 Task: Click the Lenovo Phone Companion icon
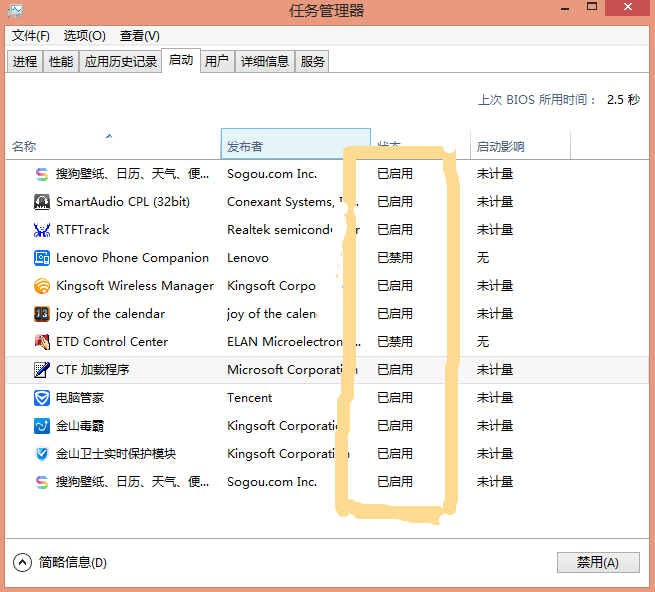coord(42,258)
